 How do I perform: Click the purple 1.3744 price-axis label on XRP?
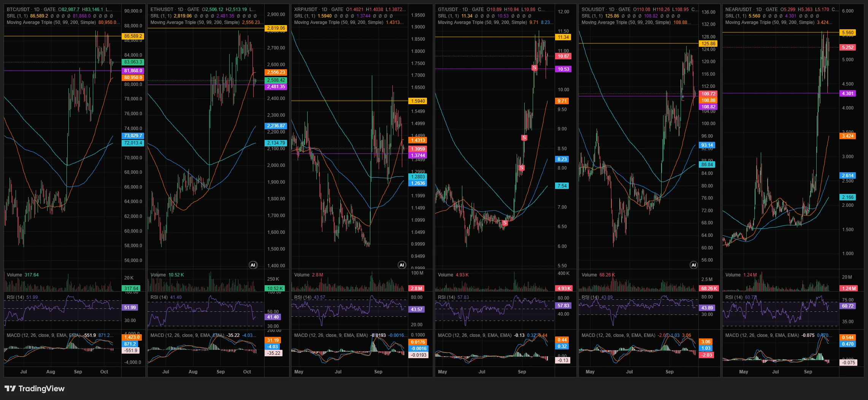point(418,156)
